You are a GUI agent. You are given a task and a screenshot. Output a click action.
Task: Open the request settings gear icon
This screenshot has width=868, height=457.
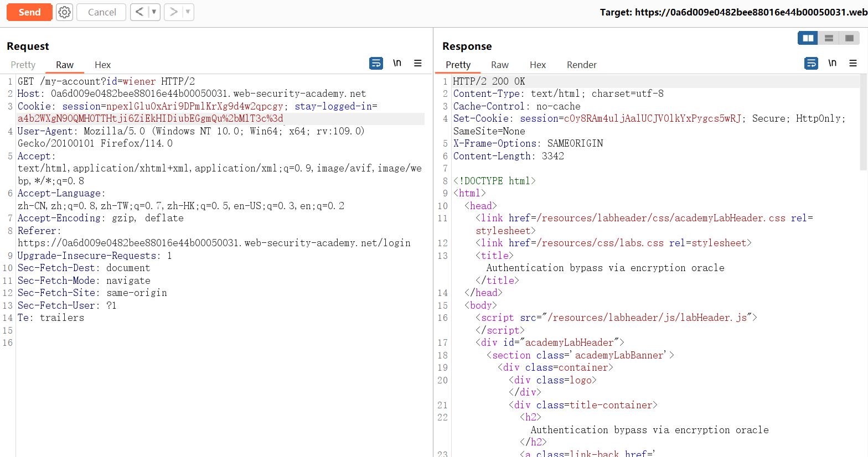[x=65, y=12]
